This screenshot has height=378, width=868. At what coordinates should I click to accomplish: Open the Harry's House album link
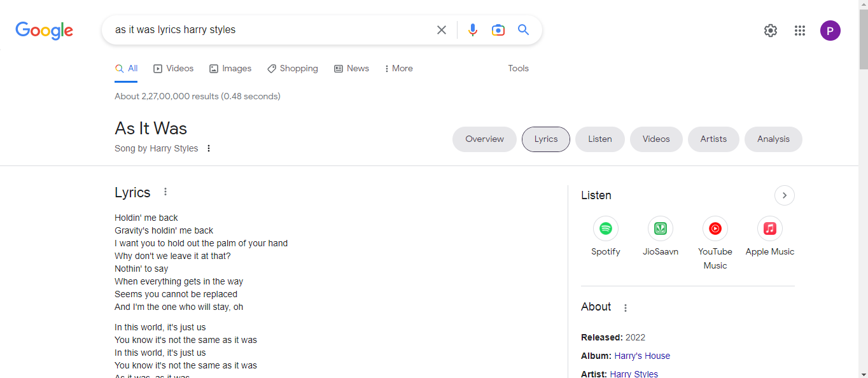click(641, 356)
